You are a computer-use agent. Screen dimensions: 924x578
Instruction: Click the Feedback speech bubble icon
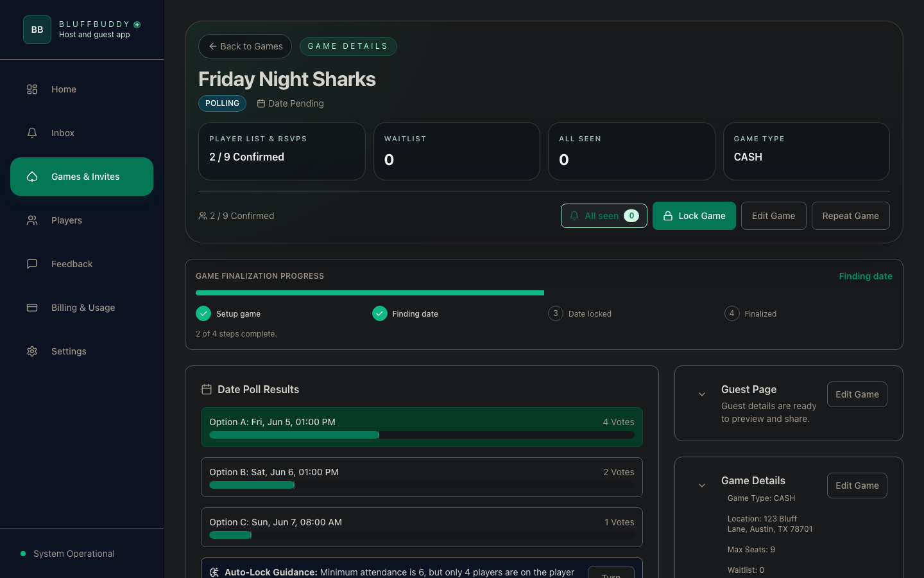point(32,264)
